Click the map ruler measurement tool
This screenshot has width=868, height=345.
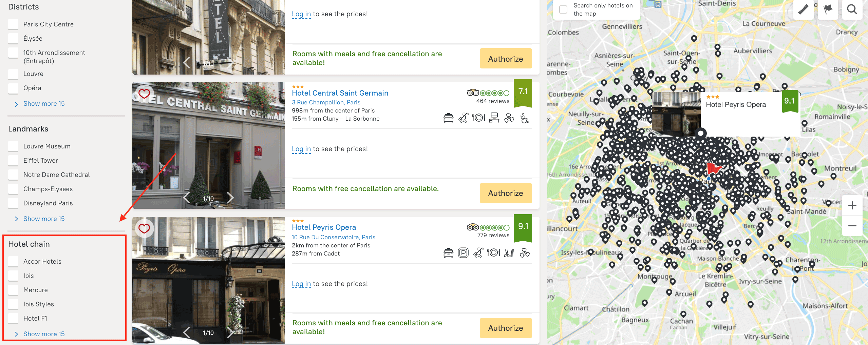coord(803,9)
